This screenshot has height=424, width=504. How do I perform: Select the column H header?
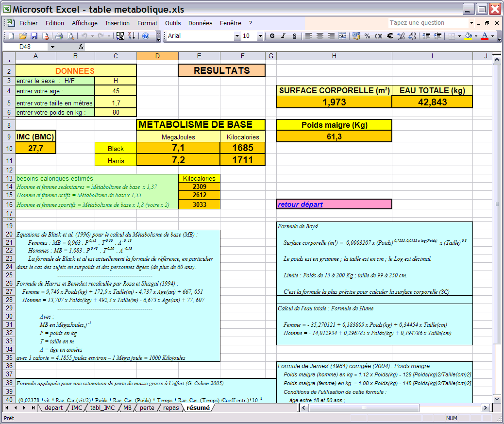click(x=334, y=56)
